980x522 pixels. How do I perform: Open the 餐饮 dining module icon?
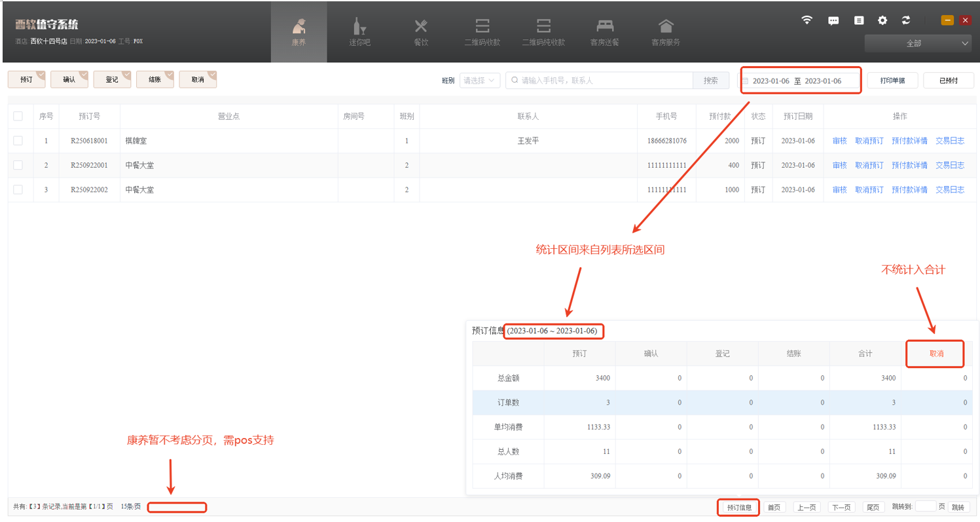421,31
